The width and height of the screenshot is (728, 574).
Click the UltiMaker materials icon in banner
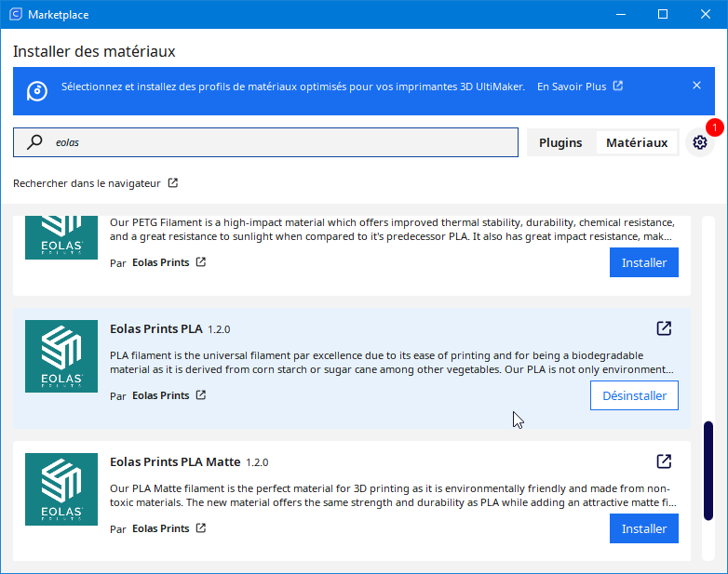[x=36, y=91]
